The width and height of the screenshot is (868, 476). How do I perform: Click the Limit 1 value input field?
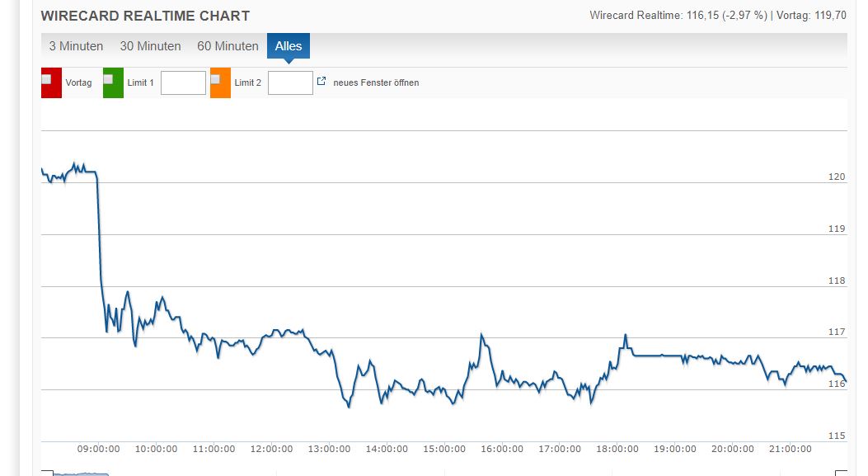click(x=183, y=82)
